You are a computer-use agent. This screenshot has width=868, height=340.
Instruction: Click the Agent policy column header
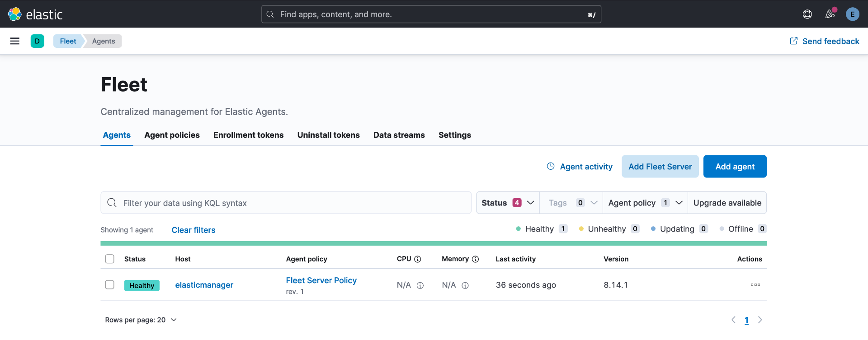point(307,259)
